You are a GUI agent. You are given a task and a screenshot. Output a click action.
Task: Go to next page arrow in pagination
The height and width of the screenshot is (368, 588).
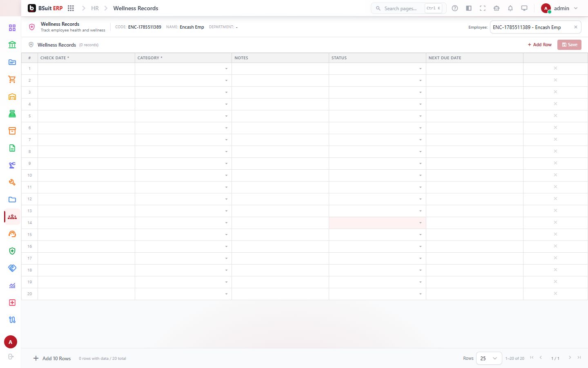570,358
